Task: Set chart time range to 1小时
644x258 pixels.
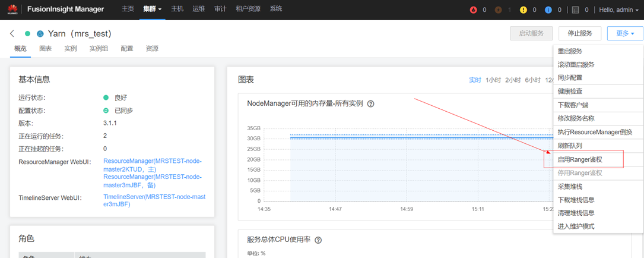Action: pyautogui.click(x=493, y=80)
